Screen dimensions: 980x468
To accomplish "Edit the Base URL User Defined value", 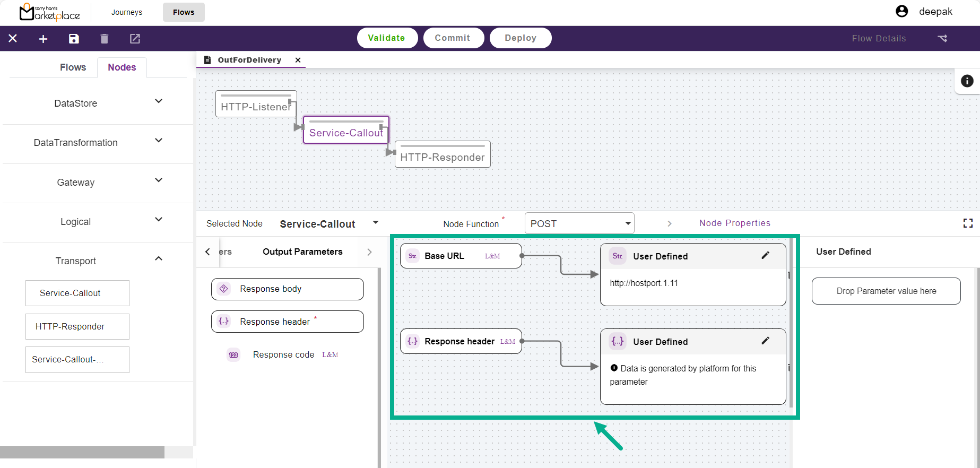I will pos(765,256).
